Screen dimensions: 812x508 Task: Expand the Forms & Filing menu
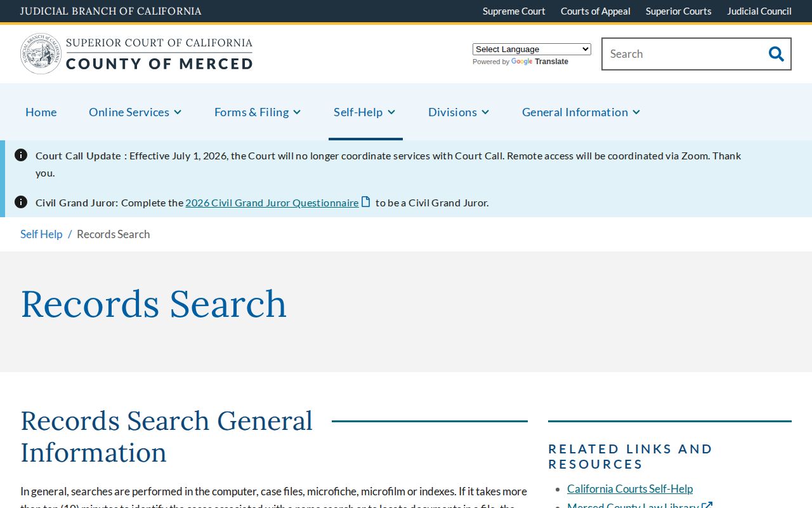coord(258,112)
